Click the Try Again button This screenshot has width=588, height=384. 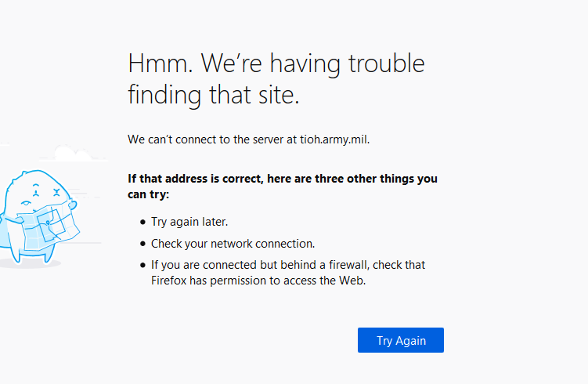[401, 340]
